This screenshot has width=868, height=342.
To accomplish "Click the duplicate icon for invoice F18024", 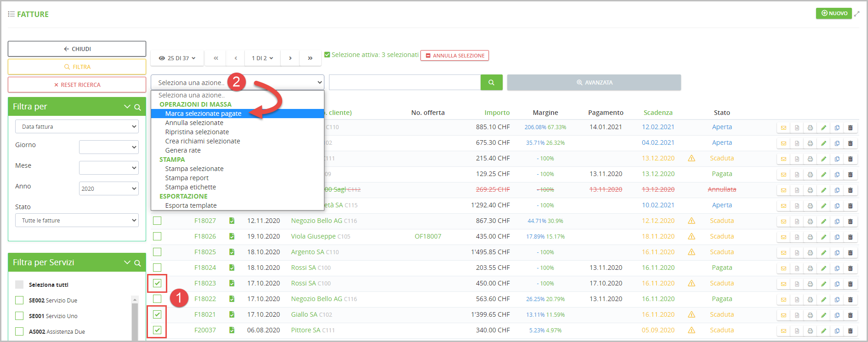I will pyautogui.click(x=837, y=268).
